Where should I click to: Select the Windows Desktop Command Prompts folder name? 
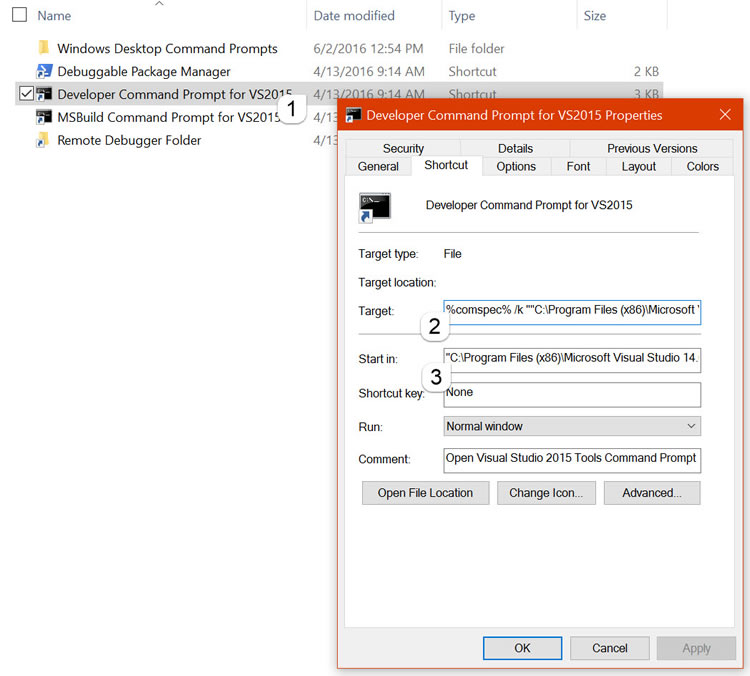point(167,48)
